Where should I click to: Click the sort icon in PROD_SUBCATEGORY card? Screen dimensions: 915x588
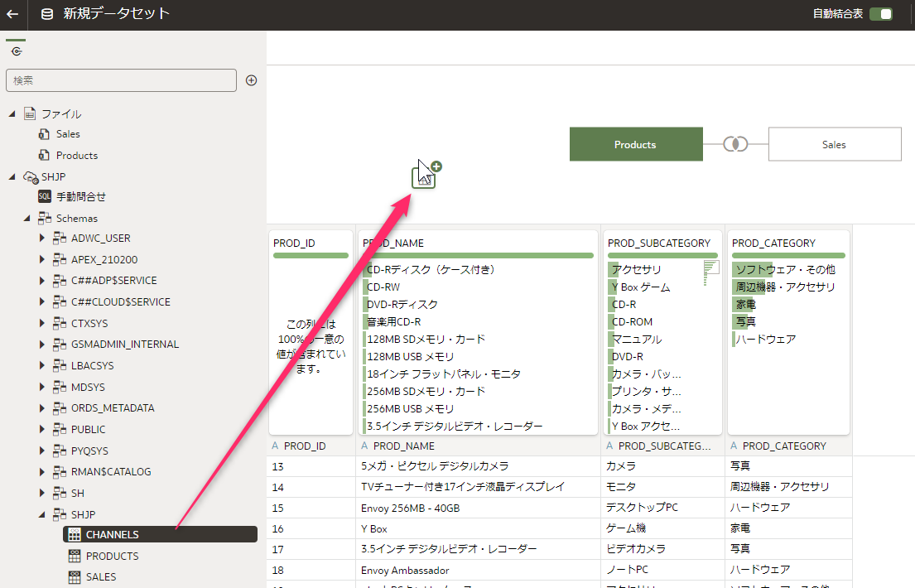[710, 272]
